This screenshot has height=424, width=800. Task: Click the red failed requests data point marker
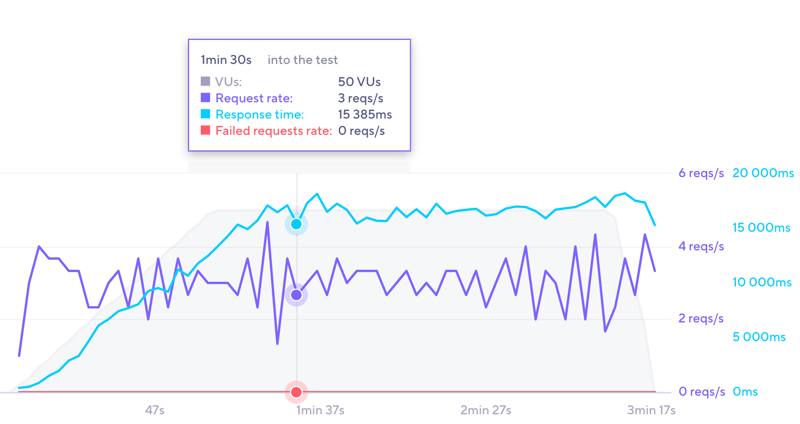coord(296,392)
